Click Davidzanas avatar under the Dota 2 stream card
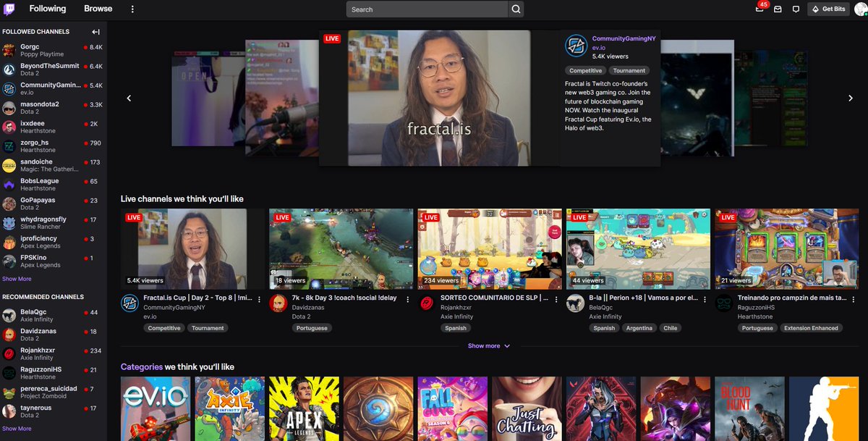868x441 pixels. (x=278, y=303)
